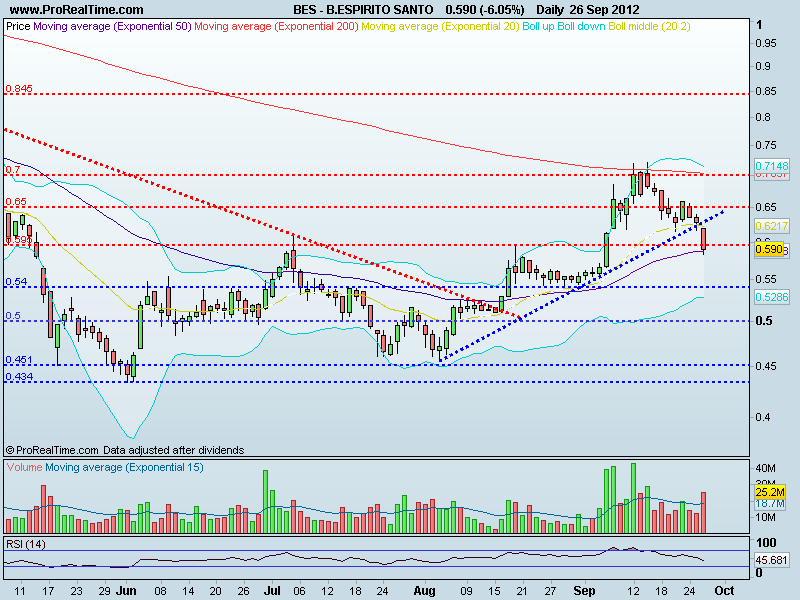Screen dimensions: 800x600
Task: Click the 08 date label on date axis
Action: [161, 591]
